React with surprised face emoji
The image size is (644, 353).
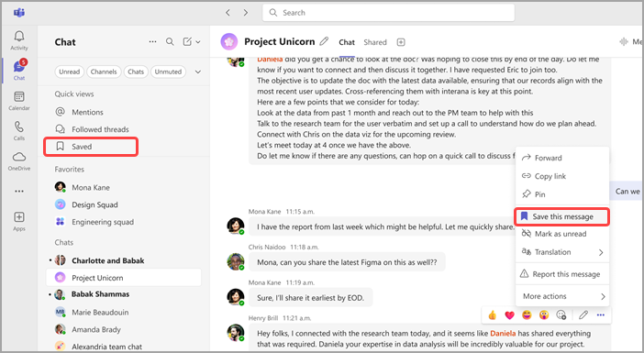tap(544, 315)
